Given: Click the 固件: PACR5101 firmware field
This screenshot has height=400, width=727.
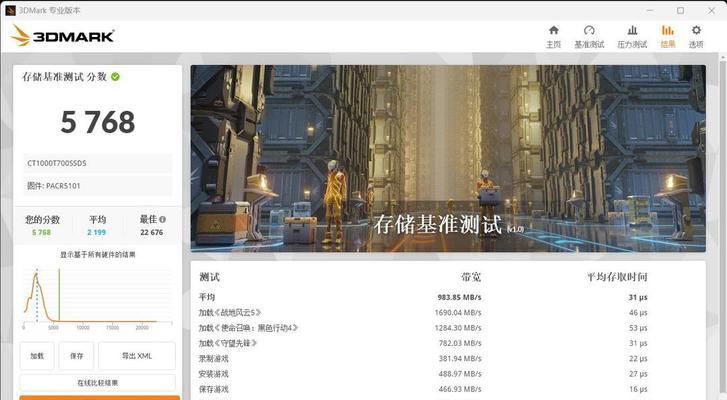Looking at the screenshot, I should pyautogui.click(x=97, y=186).
